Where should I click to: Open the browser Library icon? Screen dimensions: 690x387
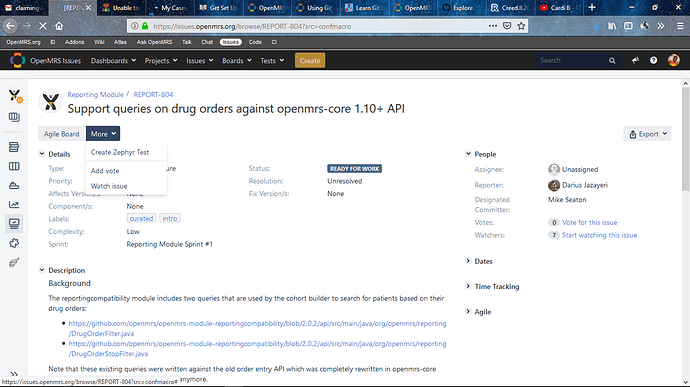pos(612,26)
